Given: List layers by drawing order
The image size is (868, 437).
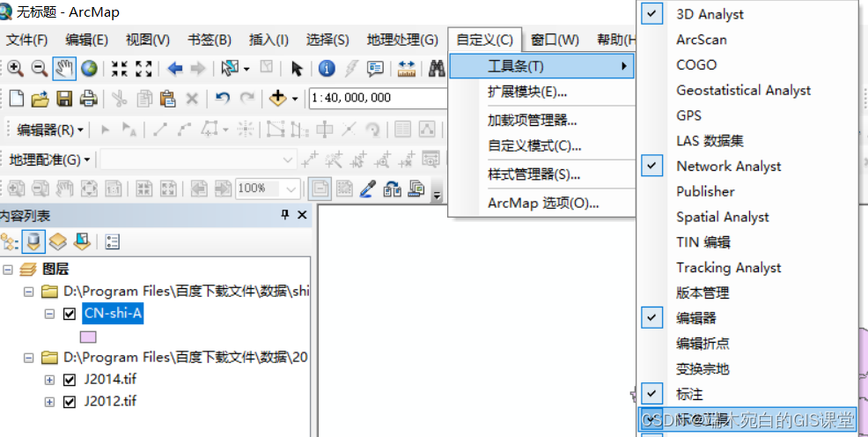Looking at the screenshot, I should pyautogui.click(x=10, y=241).
